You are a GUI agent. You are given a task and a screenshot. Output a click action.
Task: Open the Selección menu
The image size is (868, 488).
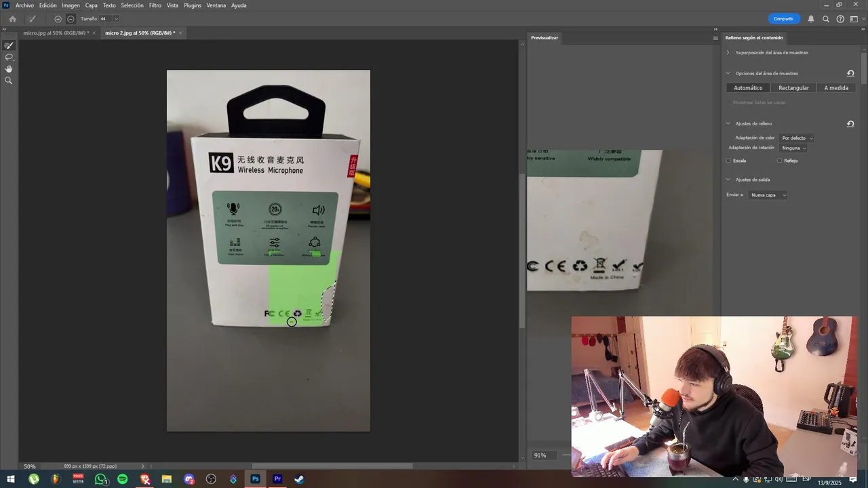(x=132, y=5)
